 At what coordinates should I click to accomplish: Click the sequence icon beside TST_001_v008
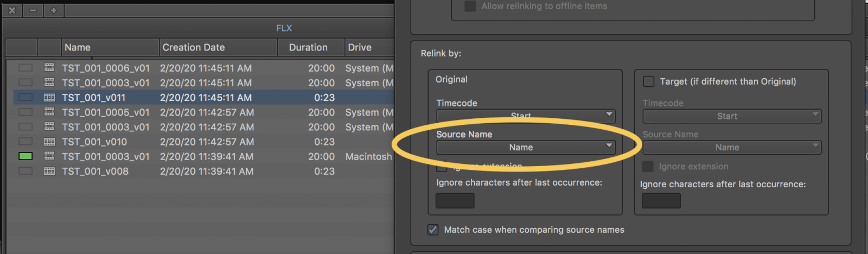(49, 171)
